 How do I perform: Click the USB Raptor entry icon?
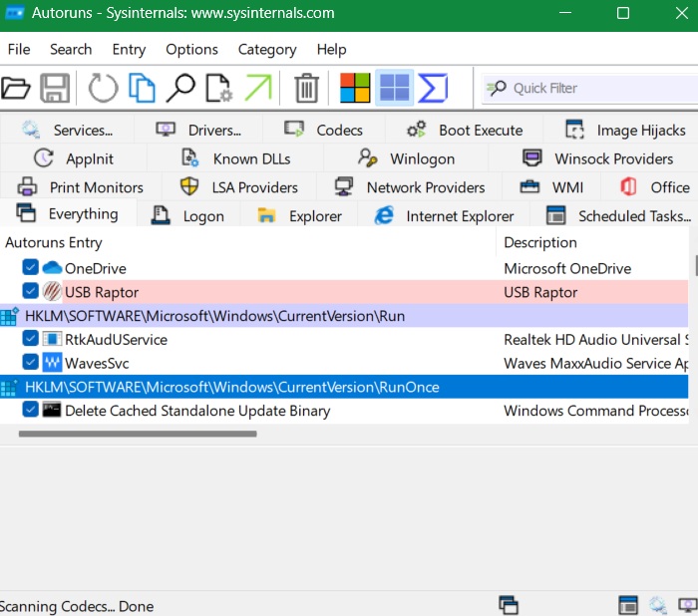[x=52, y=291]
